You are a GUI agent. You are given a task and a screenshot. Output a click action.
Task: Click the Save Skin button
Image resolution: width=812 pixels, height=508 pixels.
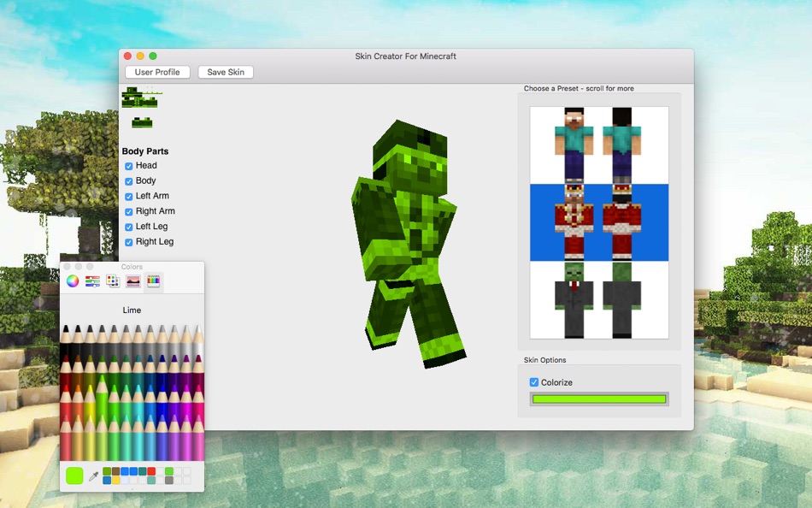tap(226, 72)
